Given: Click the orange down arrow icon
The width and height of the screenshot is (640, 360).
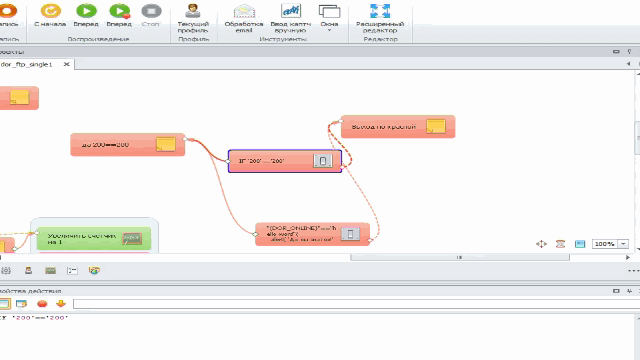Looking at the screenshot, I should [61, 304].
